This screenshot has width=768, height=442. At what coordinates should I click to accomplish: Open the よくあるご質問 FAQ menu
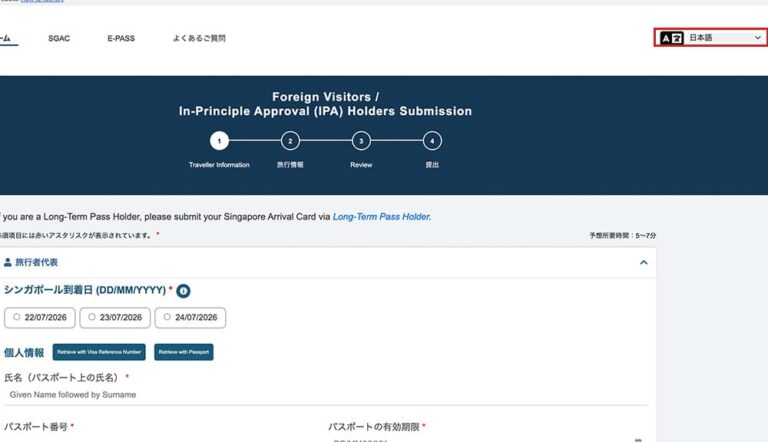(x=199, y=38)
